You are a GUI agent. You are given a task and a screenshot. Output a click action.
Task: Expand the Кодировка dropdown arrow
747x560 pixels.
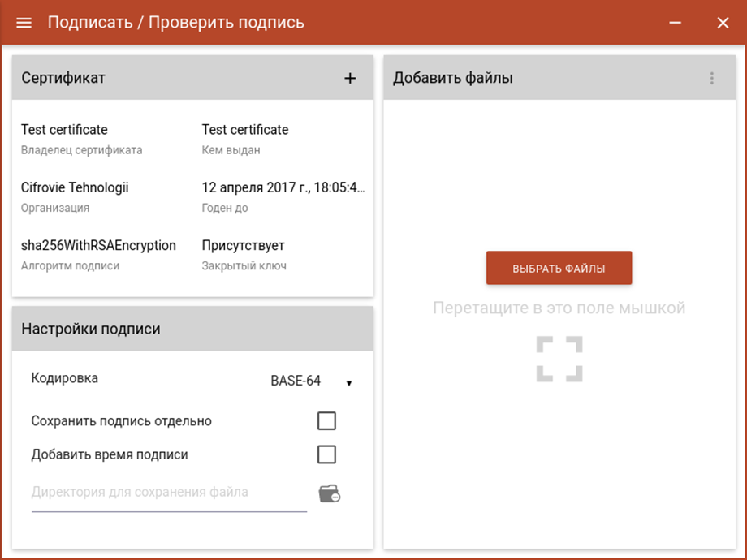point(348,383)
